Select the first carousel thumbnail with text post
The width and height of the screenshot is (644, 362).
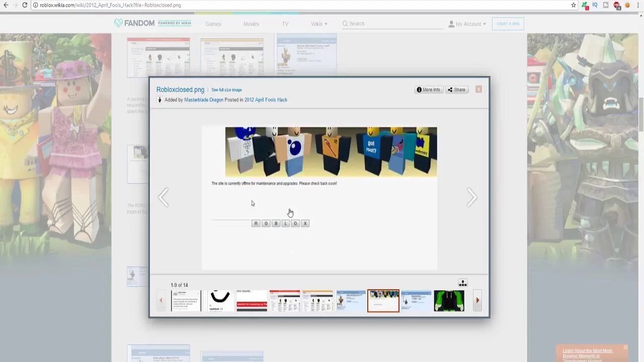click(186, 301)
